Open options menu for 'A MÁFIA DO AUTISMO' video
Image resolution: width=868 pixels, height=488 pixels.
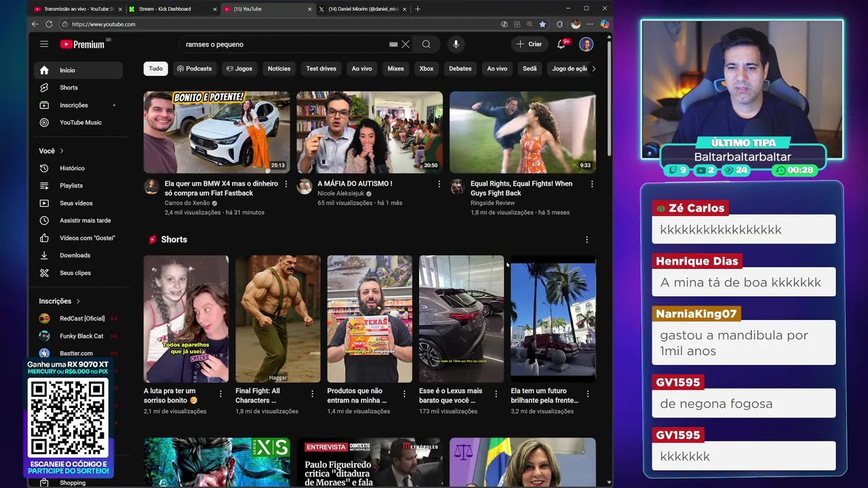439,184
